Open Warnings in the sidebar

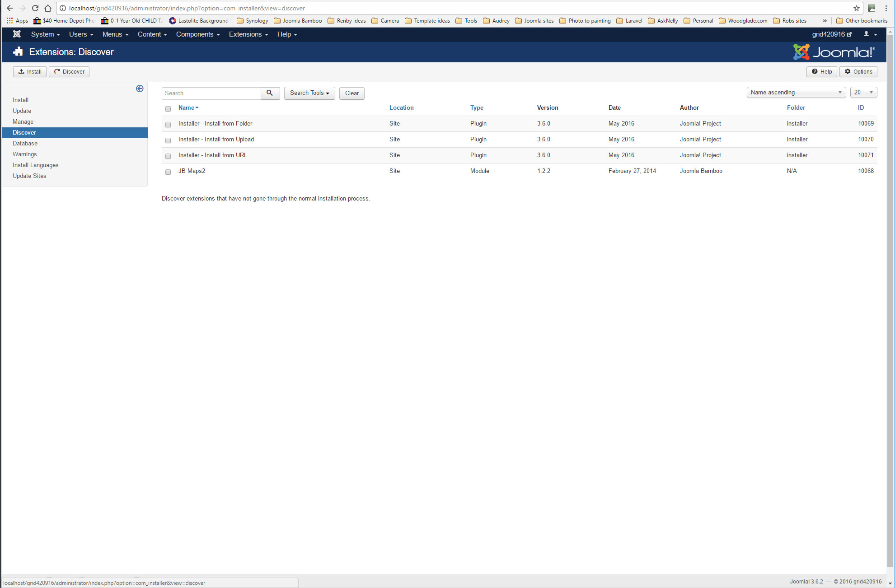point(24,154)
